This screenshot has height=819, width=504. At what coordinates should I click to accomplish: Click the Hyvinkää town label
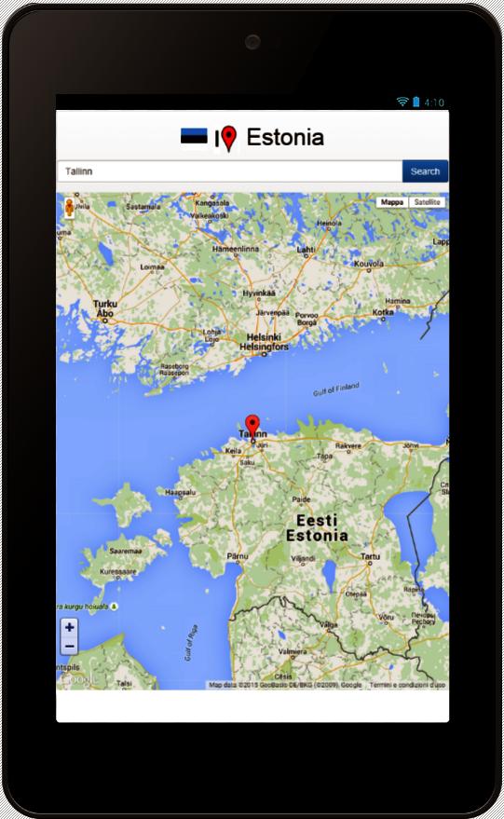(x=259, y=293)
